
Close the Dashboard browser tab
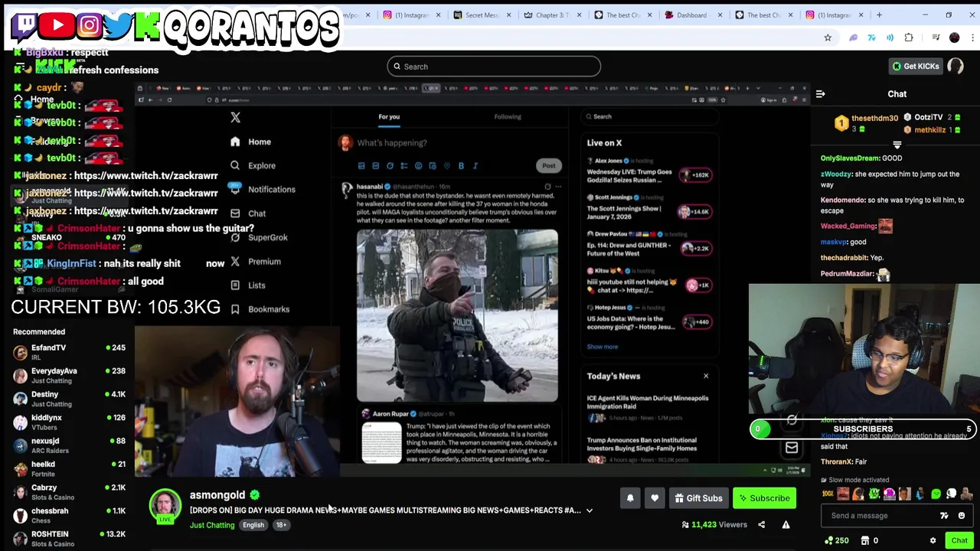pyautogui.click(x=720, y=15)
